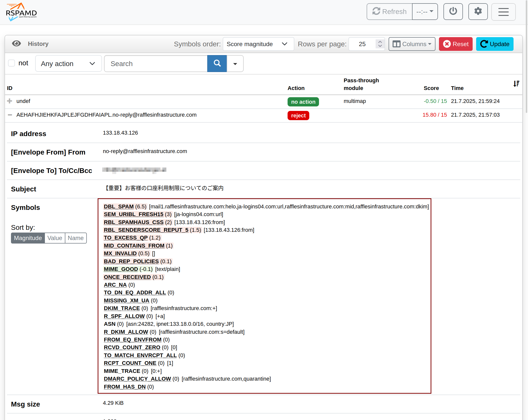The height and width of the screenshot is (420, 528).
Task: Click the ID column header
Action: (10, 88)
